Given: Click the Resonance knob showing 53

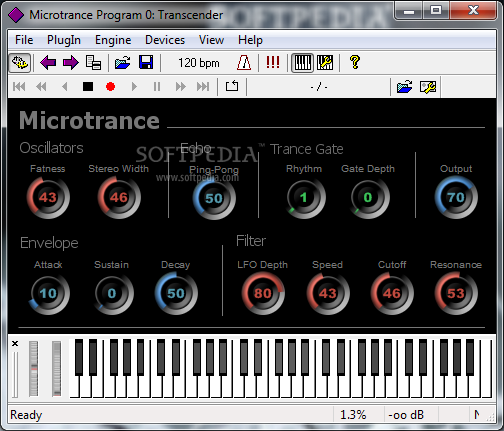Looking at the screenshot, I should pyautogui.click(x=456, y=294).
